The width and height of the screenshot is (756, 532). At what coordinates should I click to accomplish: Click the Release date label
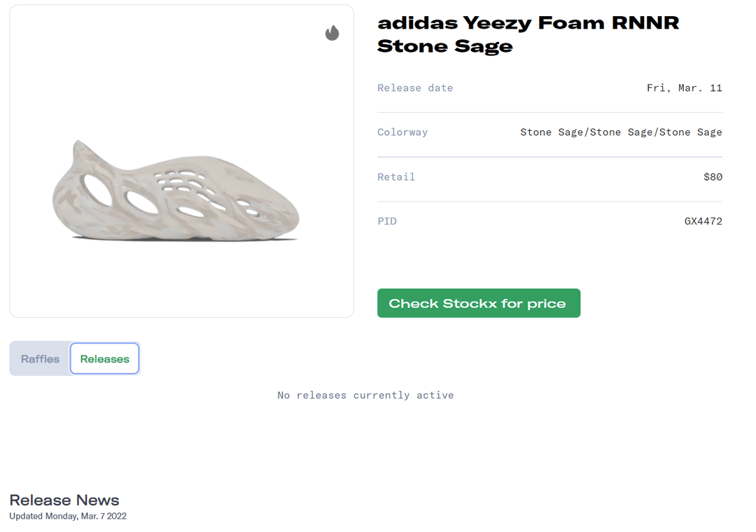[x=414, y=88]
